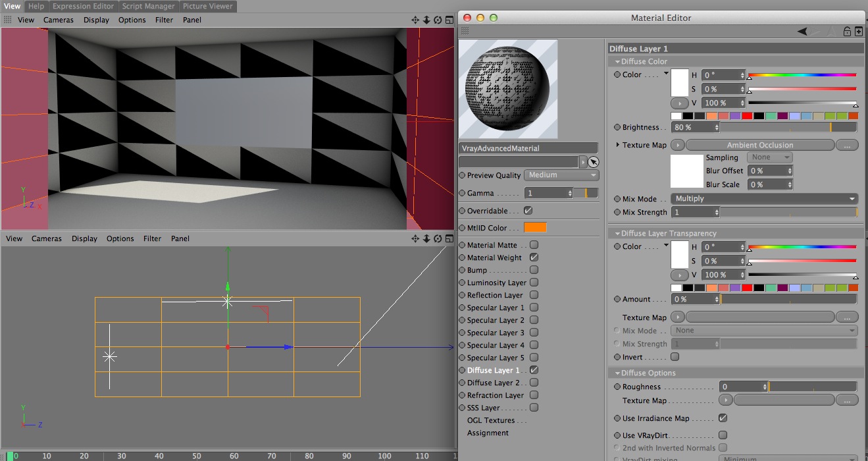Click the rotate-camera icon in bottom viewport
868x461 pixels.
pos(438,238)
